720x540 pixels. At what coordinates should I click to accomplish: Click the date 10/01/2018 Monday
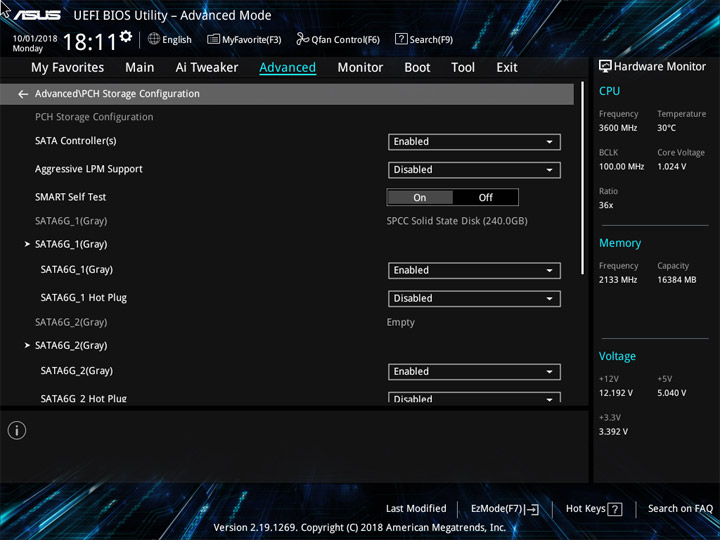coord(35,43)
